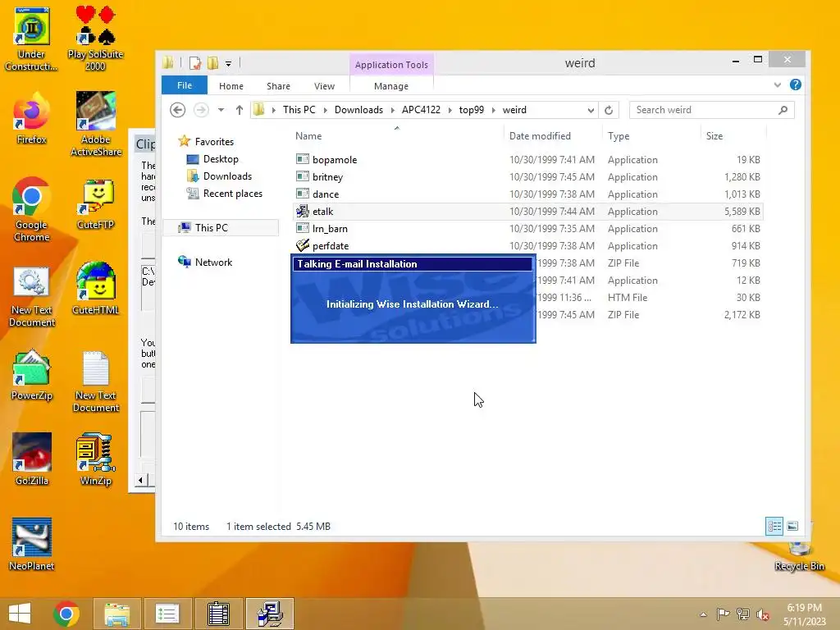Screen dimensions: 840x630
Task: Click the taskbar clock and date
Action: click(x=804, y=614)
